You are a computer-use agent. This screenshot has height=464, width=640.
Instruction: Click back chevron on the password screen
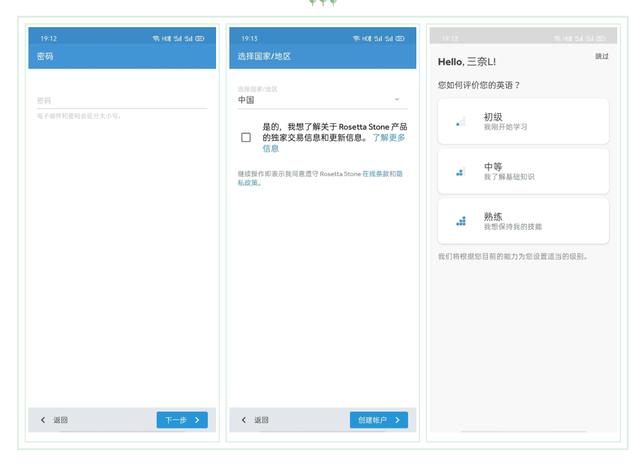tap(43, 420)
